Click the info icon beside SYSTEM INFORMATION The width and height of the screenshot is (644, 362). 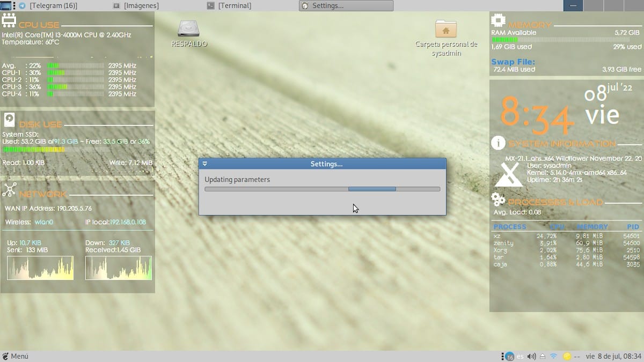pos(499,143)
